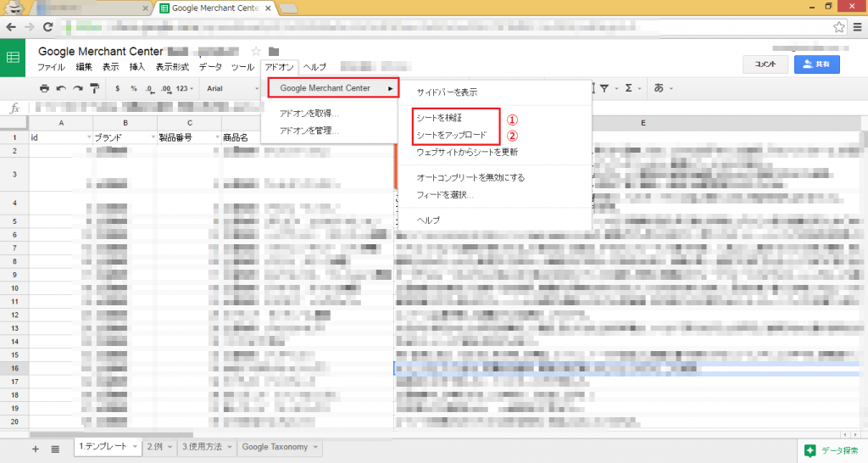Open ヘルプ menu in menu bar
The height and width of the screenshot is (463, 868).
[x=315, y=67]
